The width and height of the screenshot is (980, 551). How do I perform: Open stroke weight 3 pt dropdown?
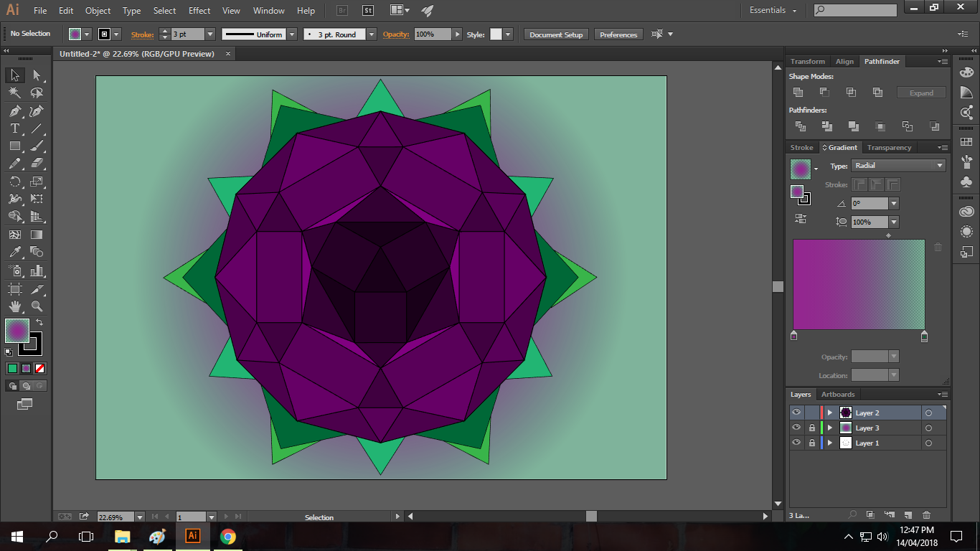click(210, 34)
